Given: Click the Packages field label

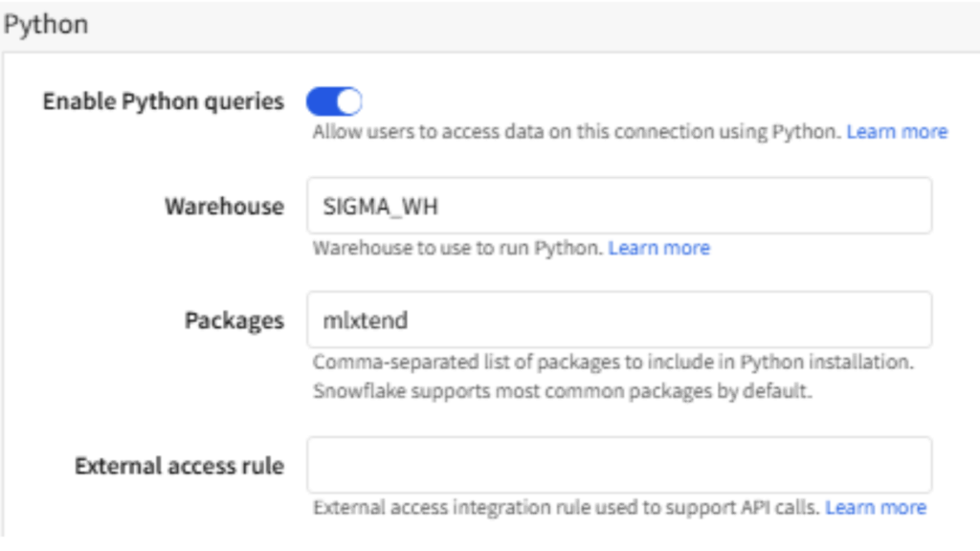Looking at the screenshot, I should coord(234,321).
